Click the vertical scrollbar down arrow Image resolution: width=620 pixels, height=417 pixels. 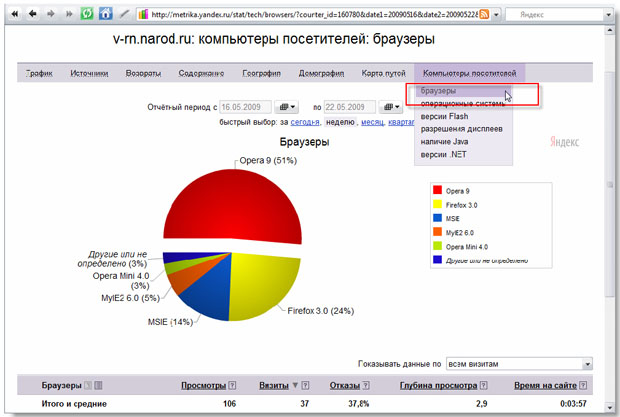coord(609,407)
